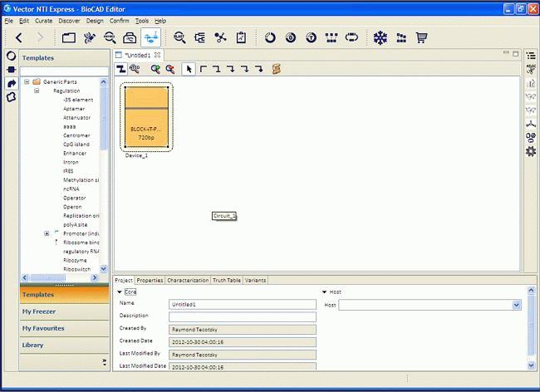Image resolution: width=540 pixels, height=392 pixels.
Task: Click the gear icon on right sidebar
Action: pos(531,151)
